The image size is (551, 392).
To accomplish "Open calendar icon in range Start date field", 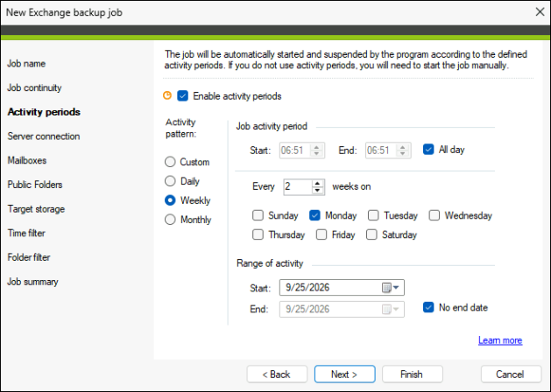I will (386, 288).
